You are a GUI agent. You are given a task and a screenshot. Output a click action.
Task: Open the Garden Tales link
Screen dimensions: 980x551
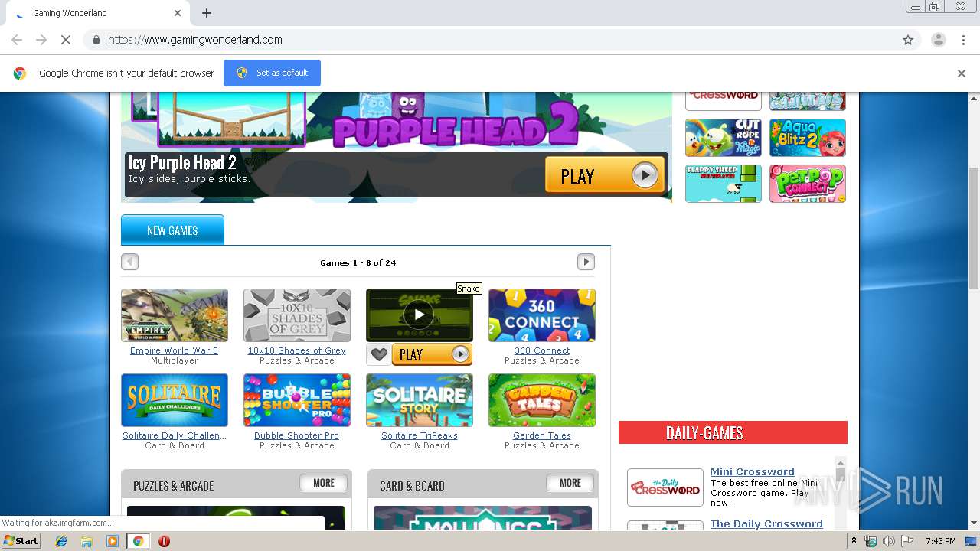click(x=542, y=435)
